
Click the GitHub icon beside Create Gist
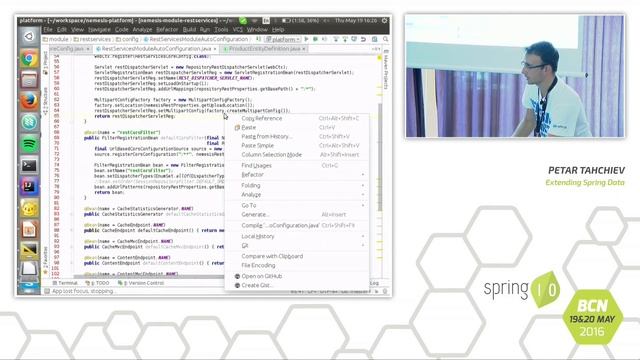coord(237,285)
